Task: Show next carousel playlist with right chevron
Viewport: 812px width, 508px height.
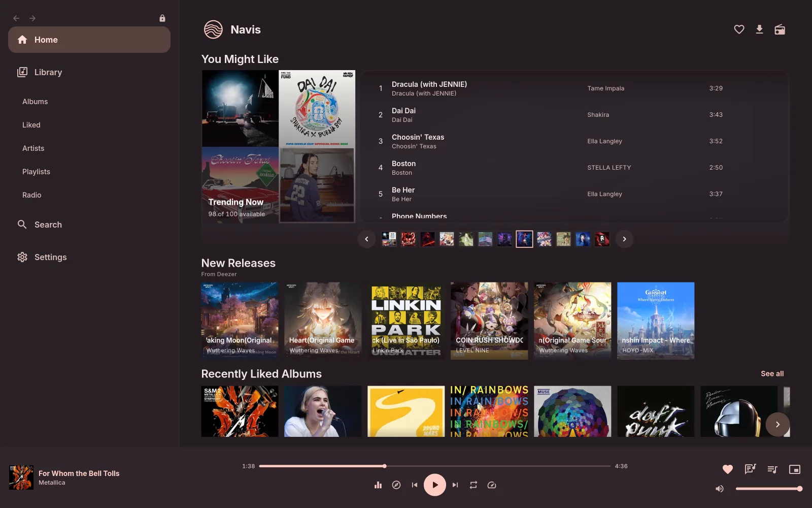Action: 624,239
